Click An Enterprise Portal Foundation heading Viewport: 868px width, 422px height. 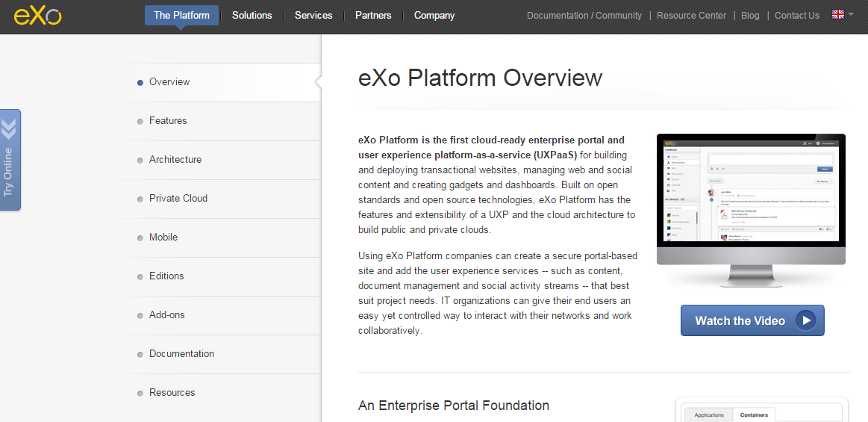453,406
